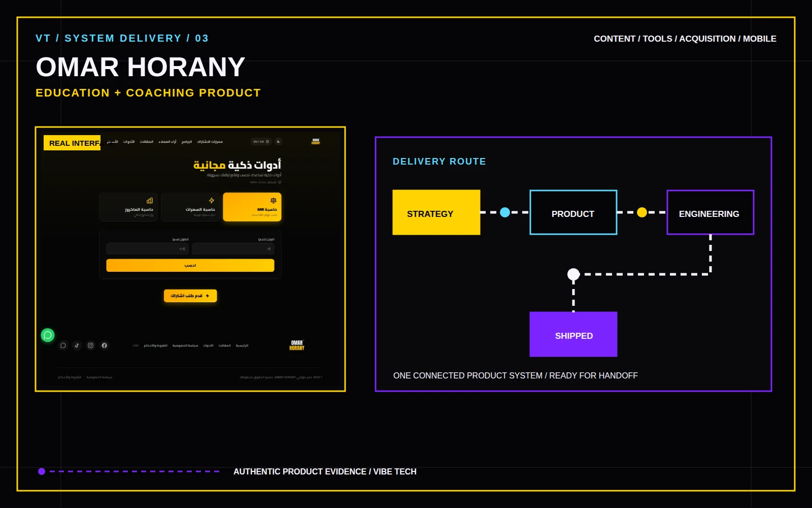Click the 'DELIVERY ROUTE' heading
Image resolution: width=812 pixels, height=508 pixels.
pos(439,162)
